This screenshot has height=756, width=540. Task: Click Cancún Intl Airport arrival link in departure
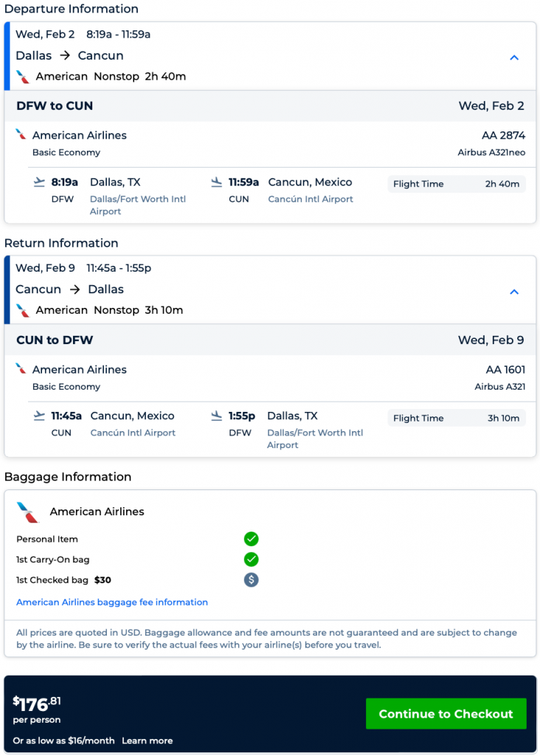311,199
